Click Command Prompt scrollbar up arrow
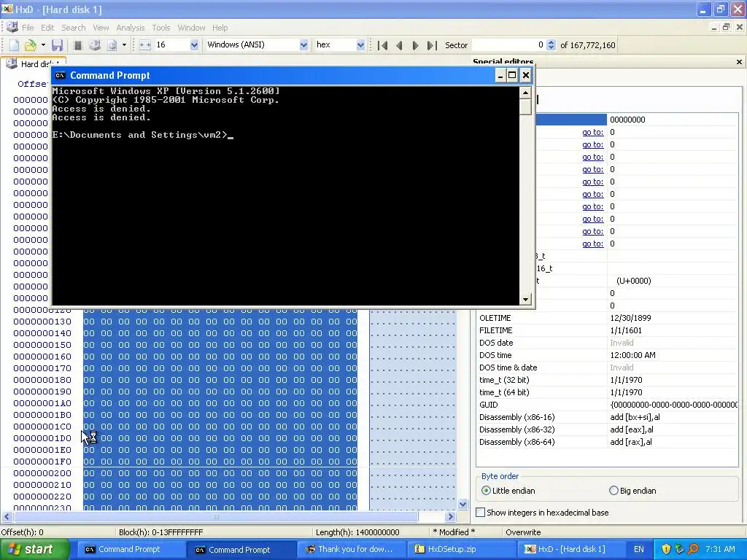The image size is (747, 560). coord(525,93)
